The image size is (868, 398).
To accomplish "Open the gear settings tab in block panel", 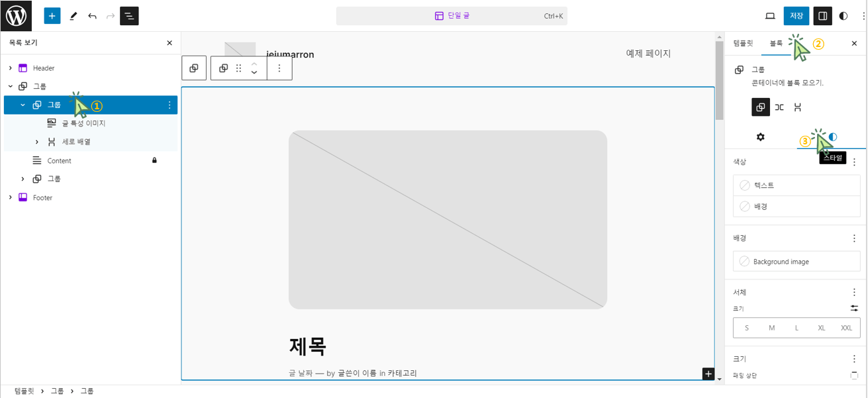I will [x=761, y=137].
